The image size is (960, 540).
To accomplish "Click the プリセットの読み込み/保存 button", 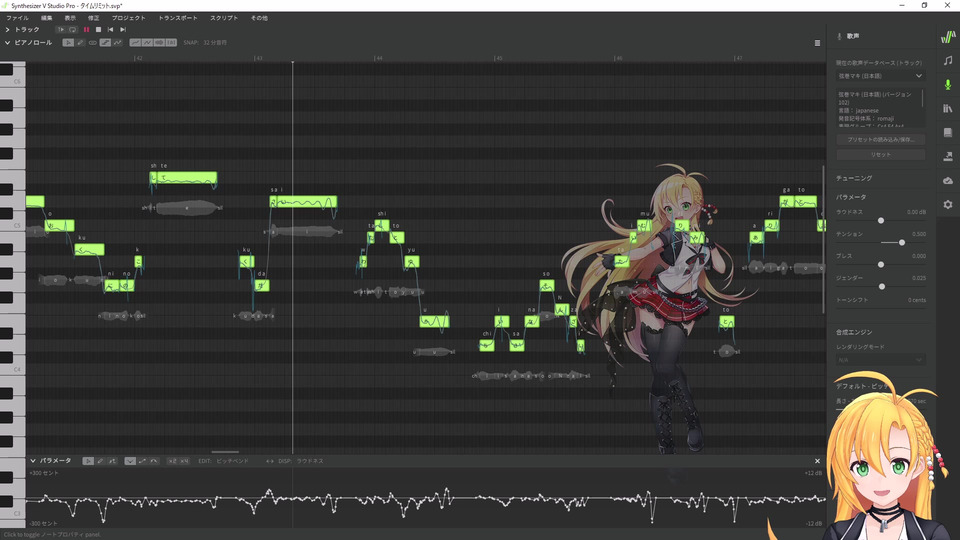I will click(x=880, y=140).
